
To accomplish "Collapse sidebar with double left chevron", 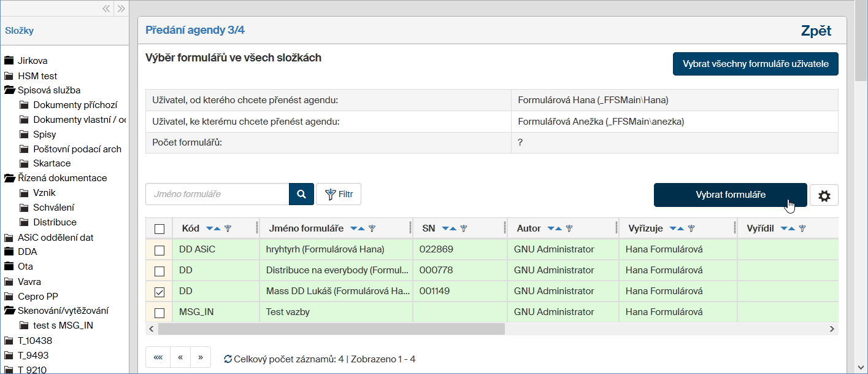I will (106, 9).
